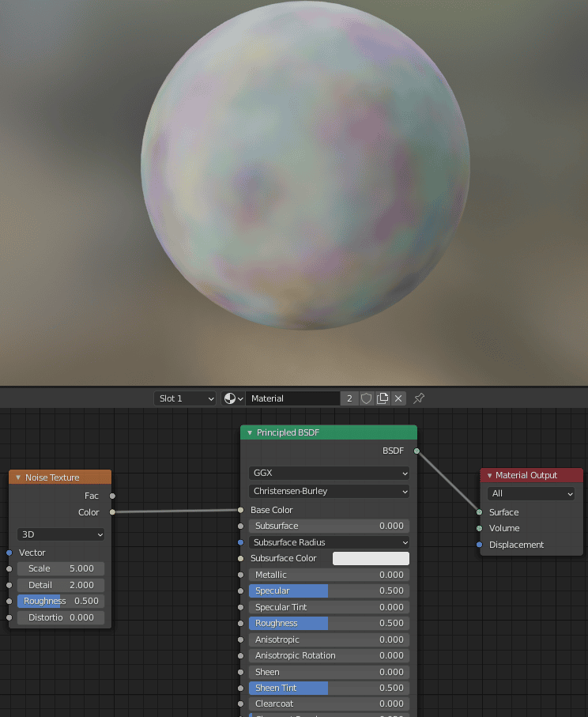Image resolution: width=588 pixels, height=717 pixels.
Task: Click the Base Color input socket
Action: tap(241, 510)
